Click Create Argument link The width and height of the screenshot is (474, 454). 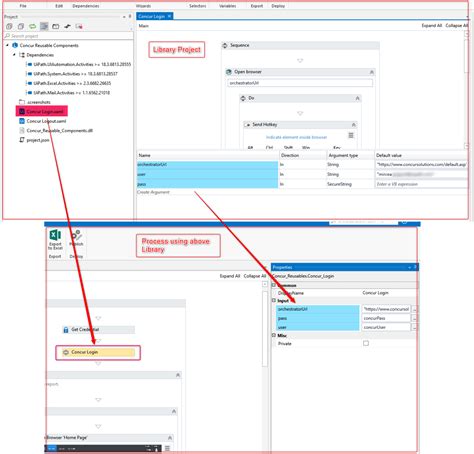153,192
